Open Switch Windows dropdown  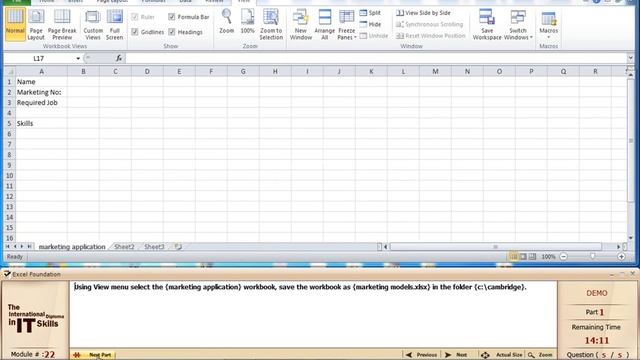pos(518,24)
